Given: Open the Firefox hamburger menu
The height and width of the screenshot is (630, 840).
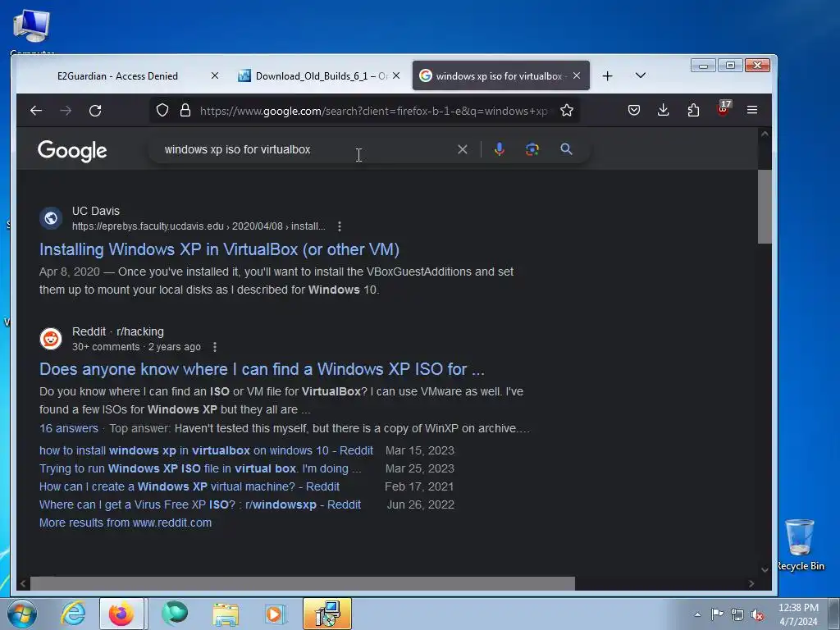Looking at the screenshot, I should click(x=752, y=110).
